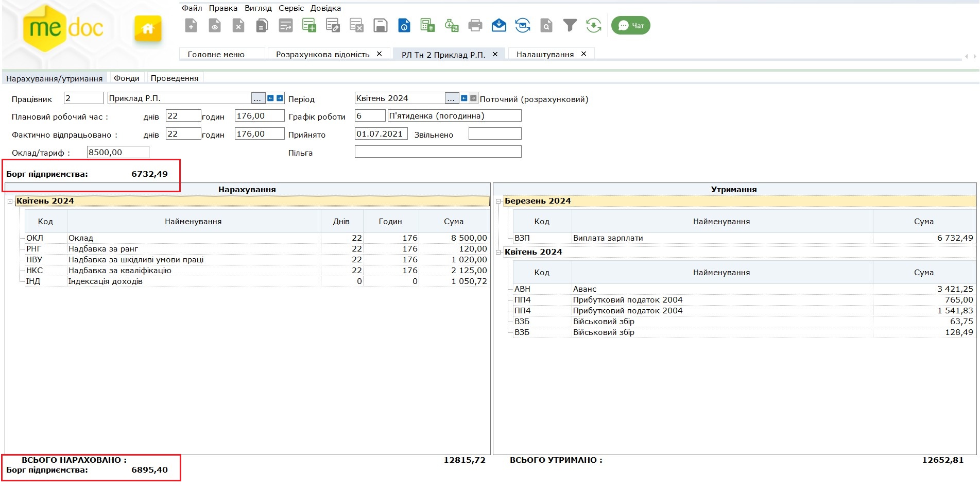This screenshot has height=486, width=980.
Task: Click the Create new document icon
Action: (x=191, y=25)
